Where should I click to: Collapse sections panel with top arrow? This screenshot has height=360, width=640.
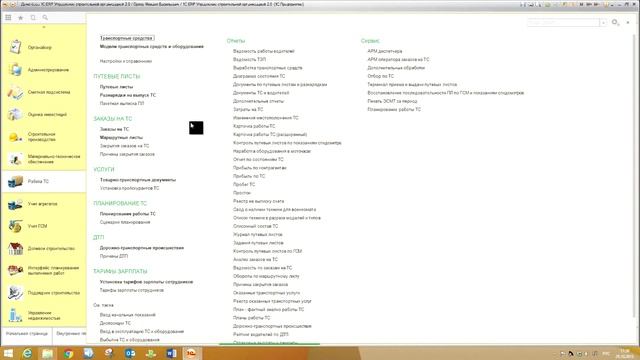(x=44, y=27)
